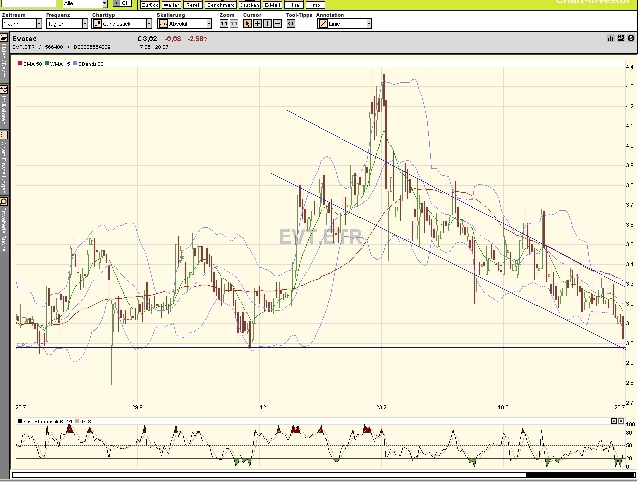The width and height of the screenshot is (640, 482).
Task: Click the third sidebar panel icon
Action: pyautogui.click(x=4, y=135)
